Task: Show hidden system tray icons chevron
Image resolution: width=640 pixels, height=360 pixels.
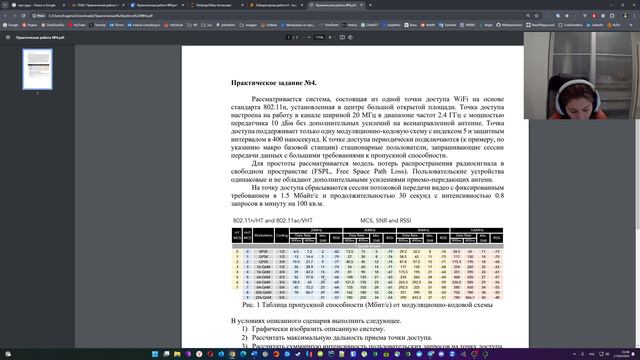Action: click(x=574, y=354)
